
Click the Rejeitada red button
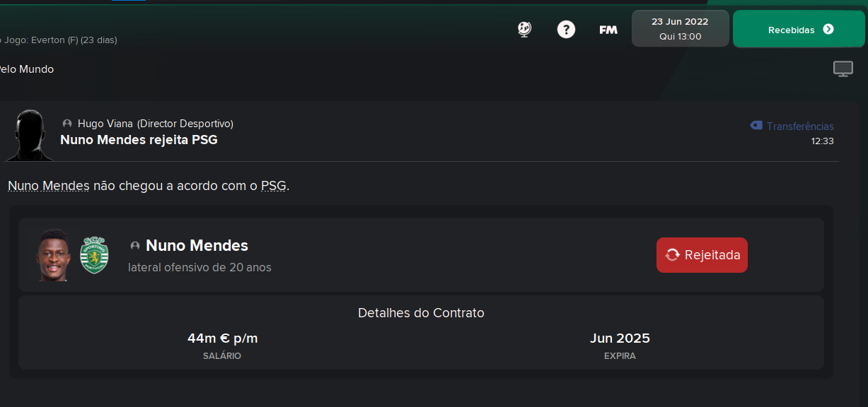click(702, 255)
